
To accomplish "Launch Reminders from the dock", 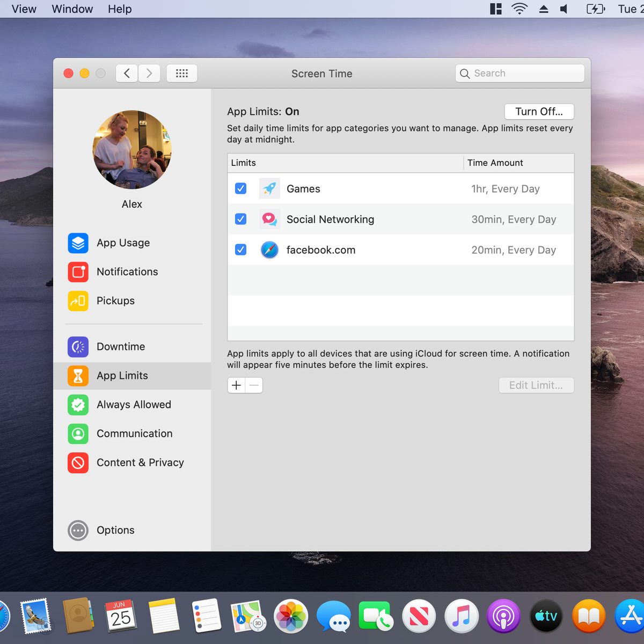I will point(206,616).
